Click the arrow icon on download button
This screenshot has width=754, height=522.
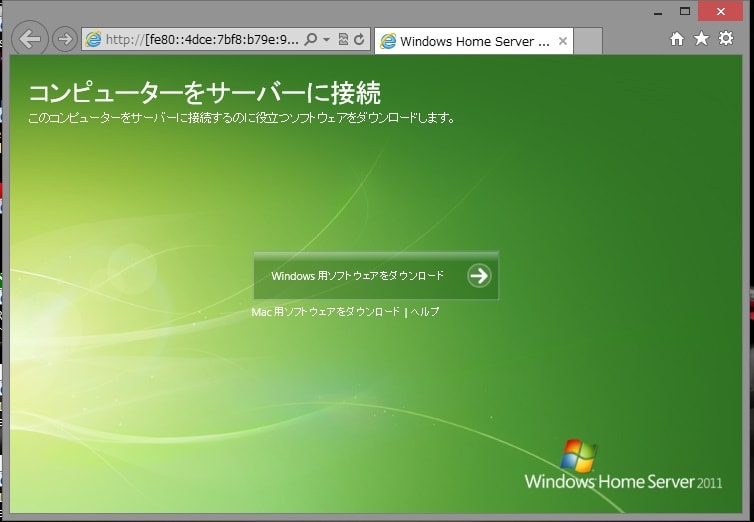pos(479,275)
